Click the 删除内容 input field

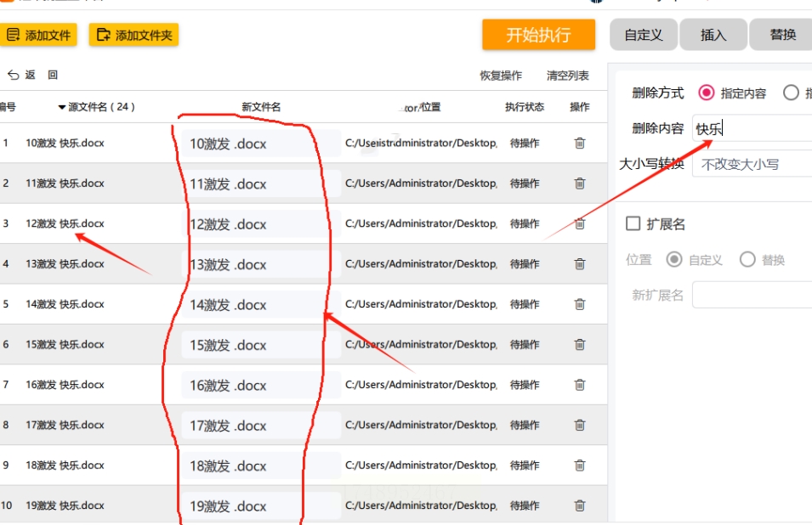[752, 128]
